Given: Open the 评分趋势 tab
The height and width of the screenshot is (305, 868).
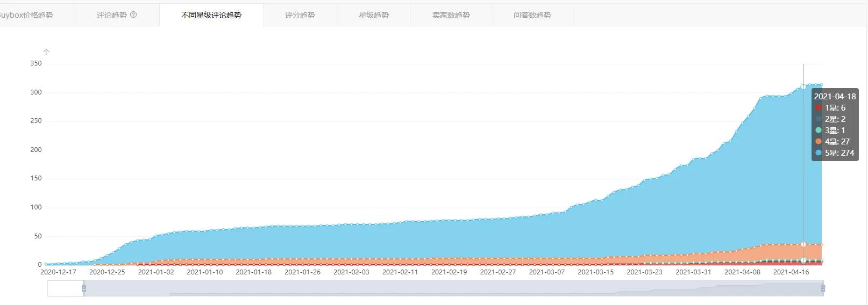Looking at the screenshot, I should click(300, 15).
